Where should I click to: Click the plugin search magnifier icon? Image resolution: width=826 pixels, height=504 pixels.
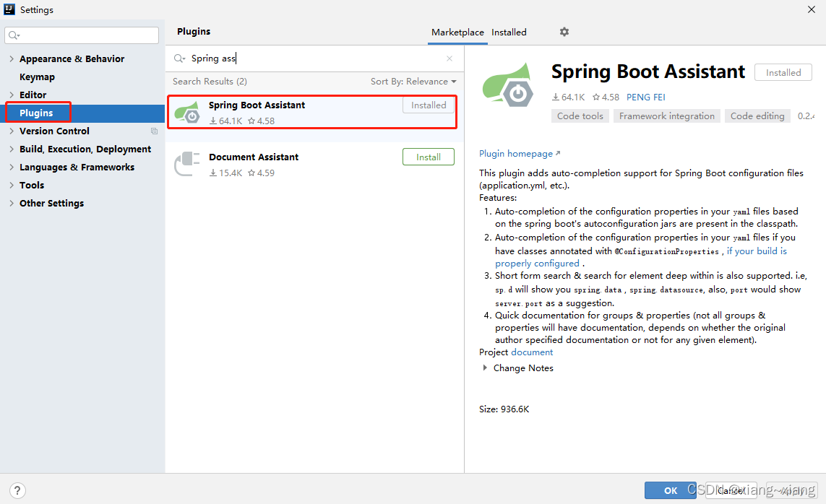tap(180, 58)
